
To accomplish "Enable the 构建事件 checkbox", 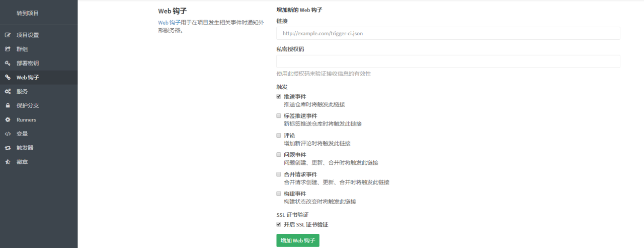I will (x=279, y=194).
